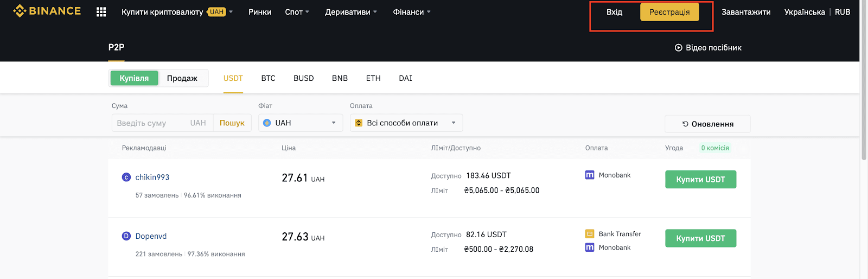Select the BTC tab

[268, 78]
